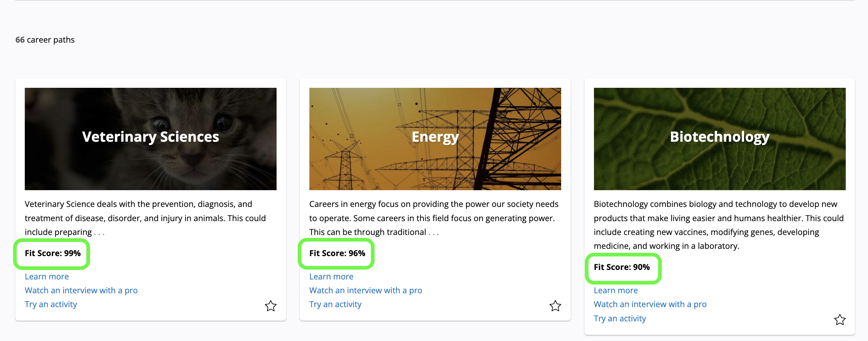Try an activity for Veterinary Sciences
Screen dimensions: 868x341
(51, 304)
